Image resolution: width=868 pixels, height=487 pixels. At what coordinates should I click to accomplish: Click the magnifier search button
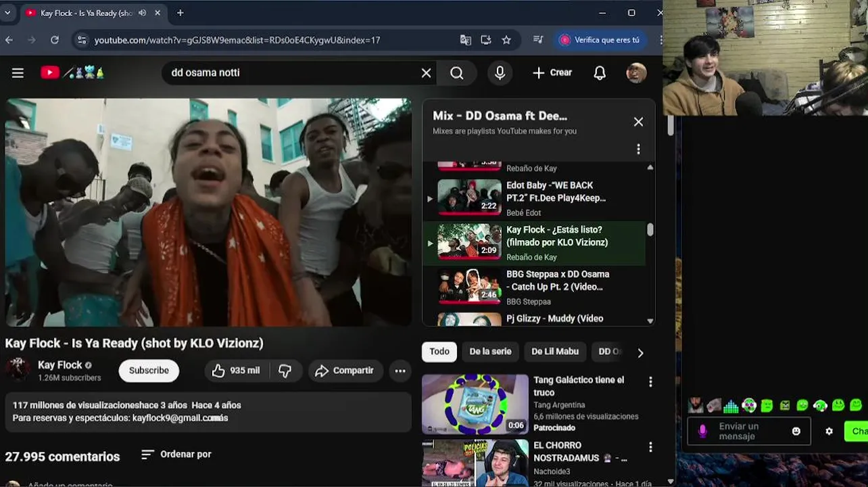coord(457,73)
